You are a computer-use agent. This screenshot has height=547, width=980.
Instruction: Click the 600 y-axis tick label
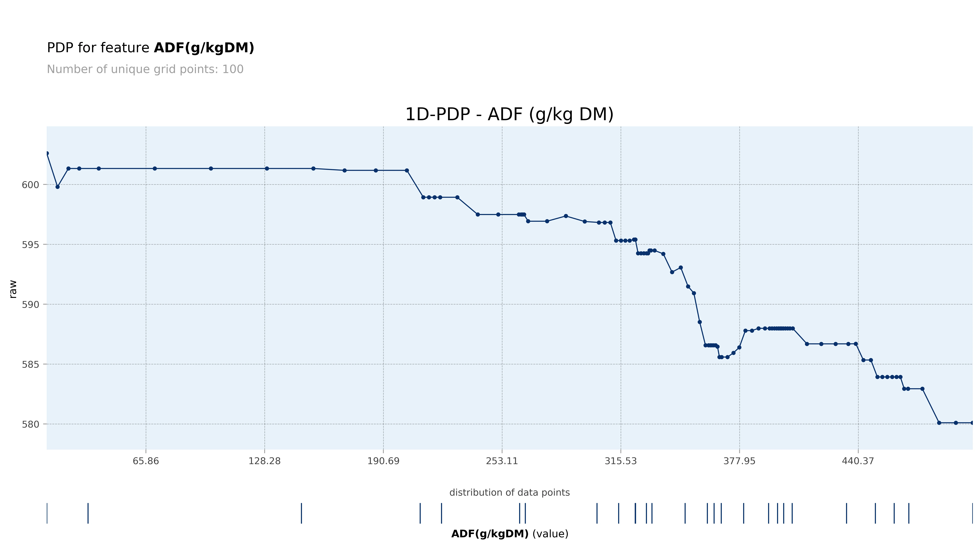click(x=30, y=185)
